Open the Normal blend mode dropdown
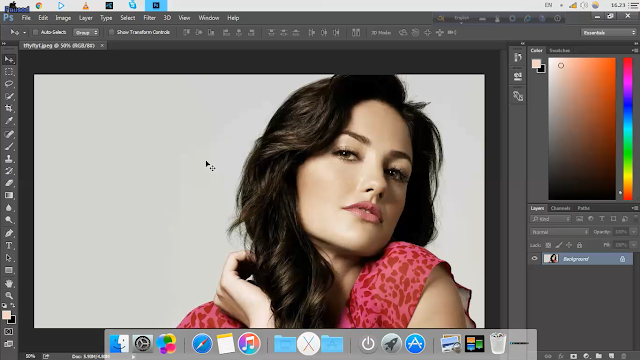Image resolution: width=640 pixels, height=360 pixels. point(559,232)
